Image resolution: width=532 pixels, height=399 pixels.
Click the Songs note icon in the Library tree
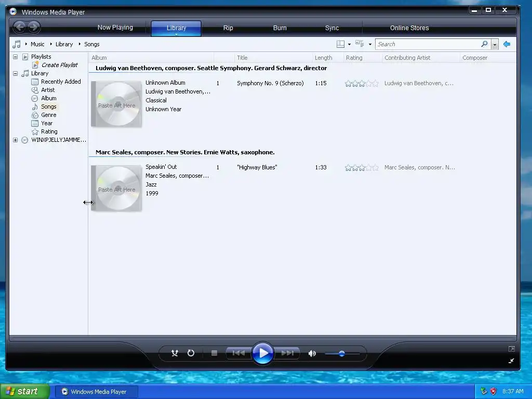click(x=35, y=107)
